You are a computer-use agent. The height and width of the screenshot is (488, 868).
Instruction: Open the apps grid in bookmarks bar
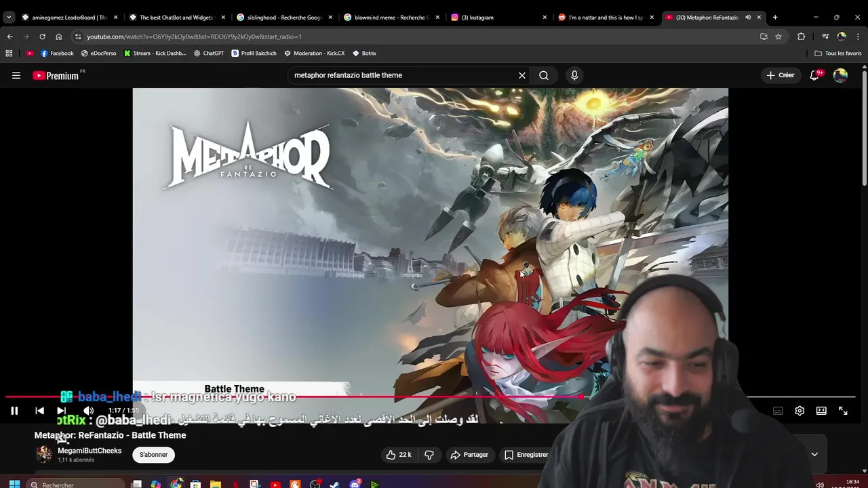[x=9, y=54]
